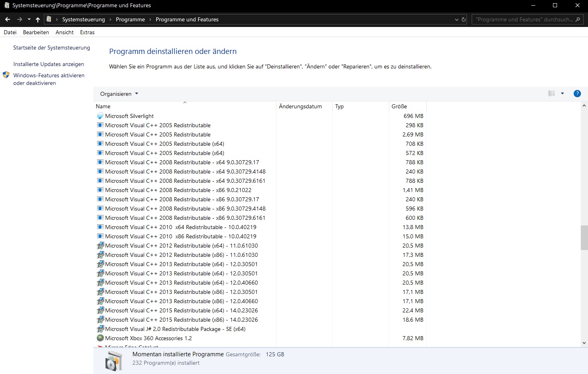Open the Extras menu
588x374 pixels.
pyautogui.click(x=87, y=32)
